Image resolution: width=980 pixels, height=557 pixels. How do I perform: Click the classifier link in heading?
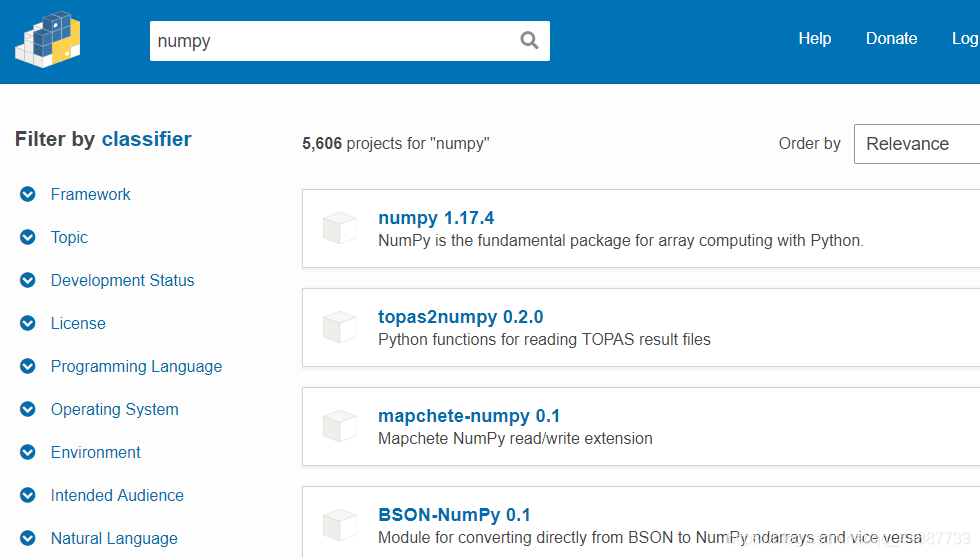tap(147, 139)
